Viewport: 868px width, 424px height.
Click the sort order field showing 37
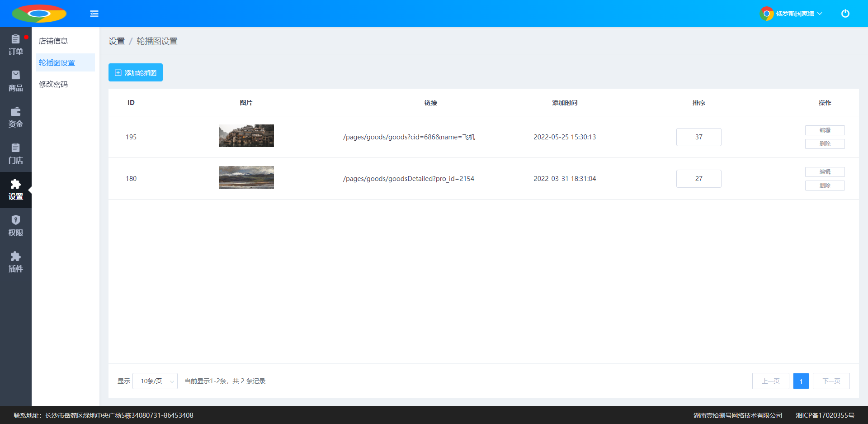pos(699,137)
